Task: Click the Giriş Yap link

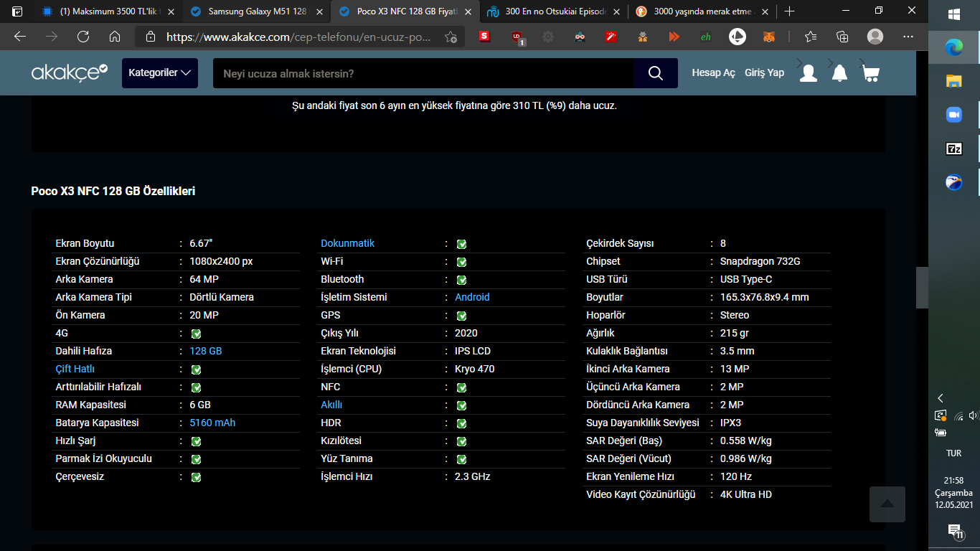Action: pyautogui.click(x=764, y=72)
